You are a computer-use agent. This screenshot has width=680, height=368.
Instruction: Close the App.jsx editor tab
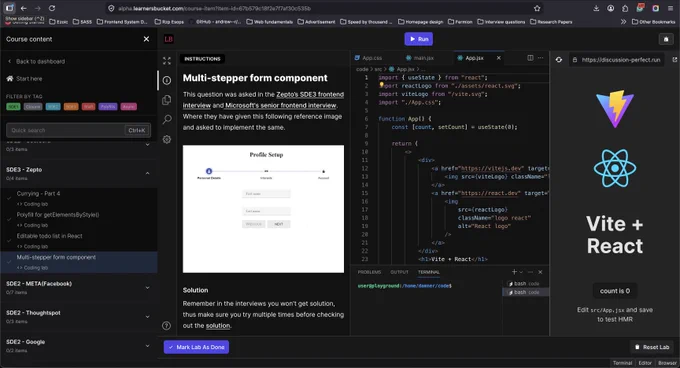[x=499, y=58]
